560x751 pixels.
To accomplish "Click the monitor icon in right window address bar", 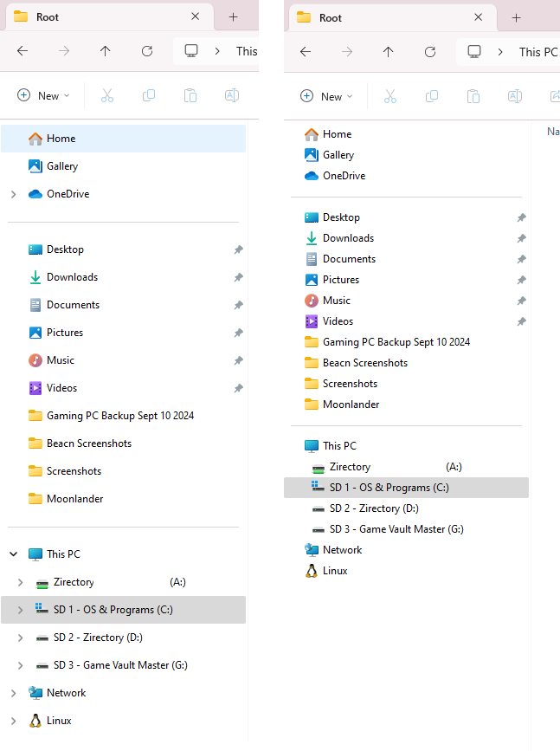I will tap(474, 52).
